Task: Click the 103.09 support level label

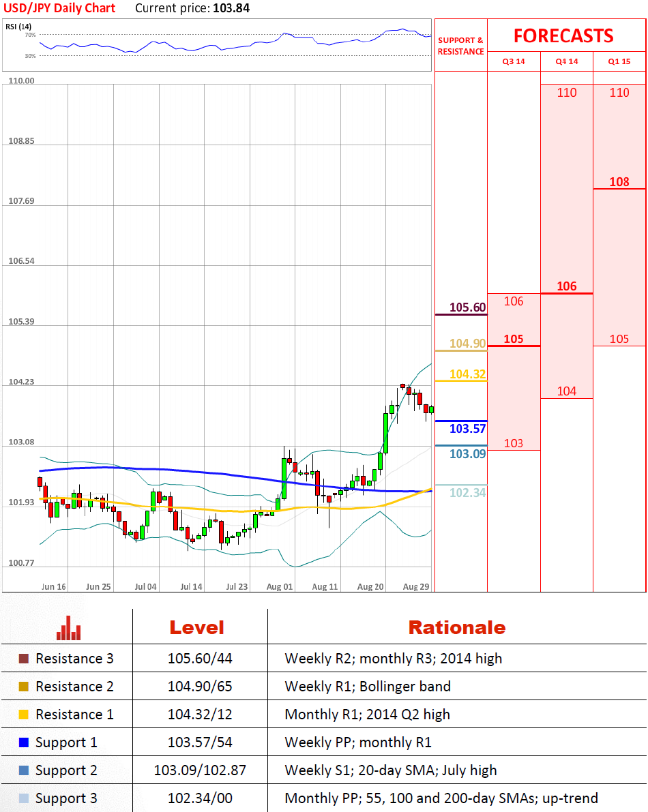Action: [467, 453]
